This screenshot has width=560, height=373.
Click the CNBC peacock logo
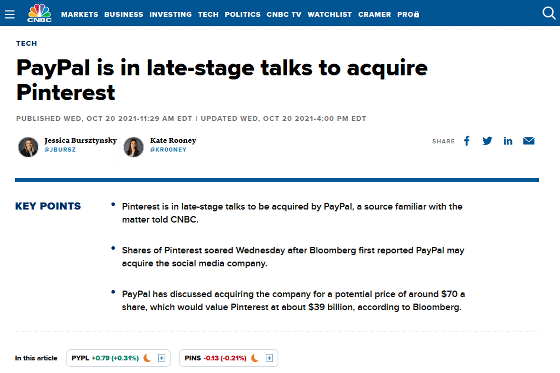pos(39,13)
